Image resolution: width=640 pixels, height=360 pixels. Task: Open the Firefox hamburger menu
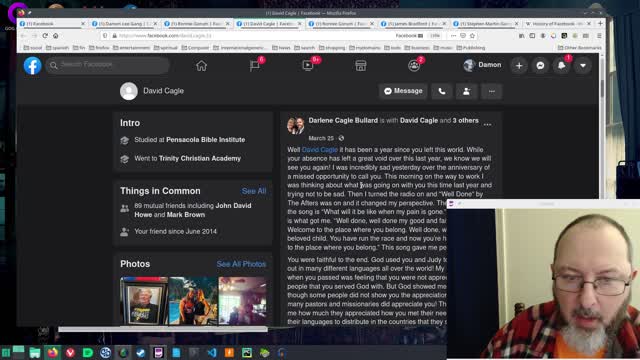point(599,36)
